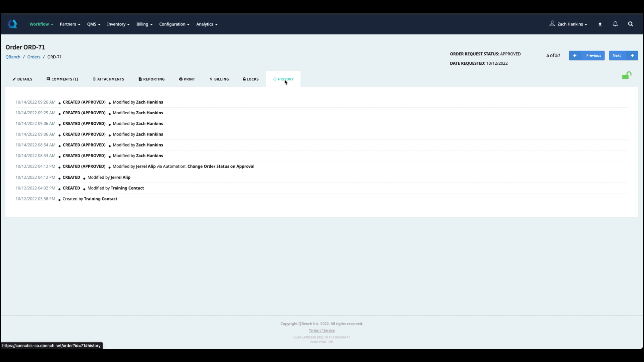Open the Terms of Service link
Viewport: 644px width, 362px height.
[321, 330]
